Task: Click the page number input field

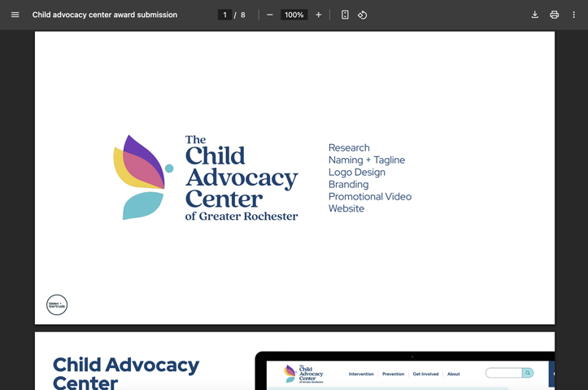Action: 224,15
